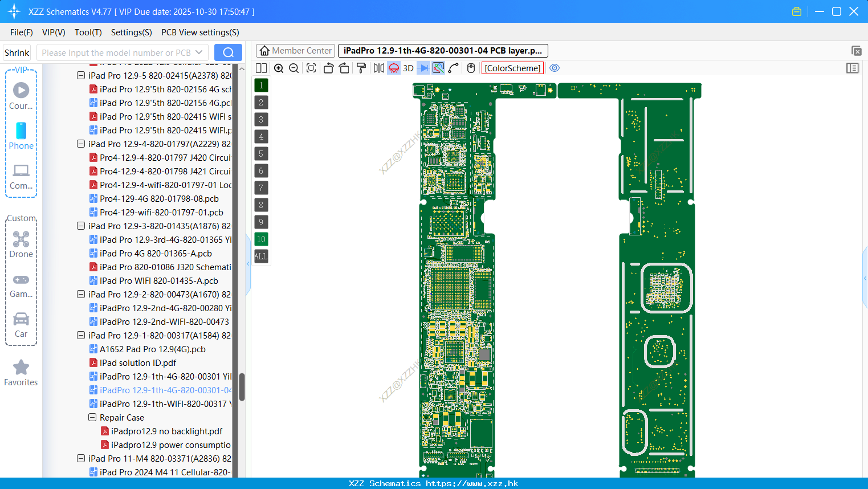Open the Course sidebar item
Image resolution: width=868 pixels, height=489 pixels.
(21, 96)
